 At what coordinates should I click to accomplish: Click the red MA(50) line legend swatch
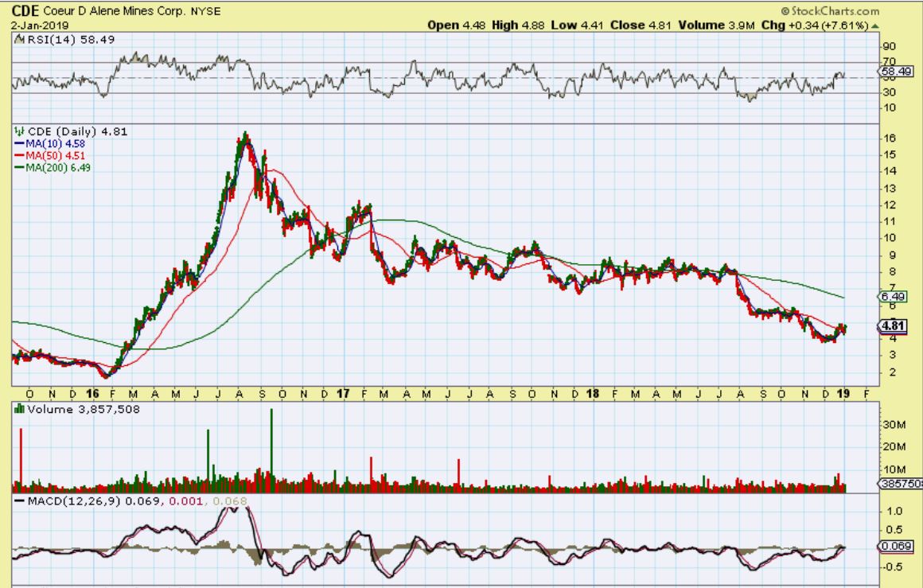point(19,156)
